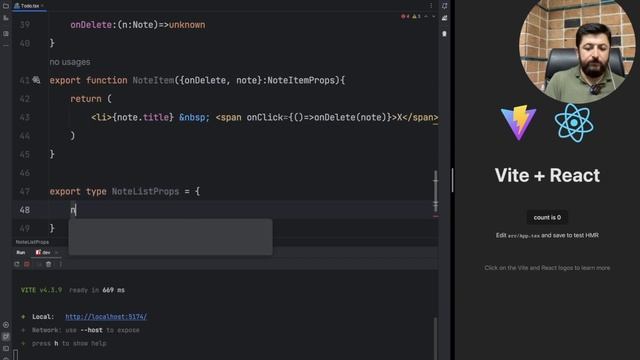Image resolution: width=640 pixels, height=360 pixels.
Task: Click '--host' in Network line
Action: (x=91, y=330)
